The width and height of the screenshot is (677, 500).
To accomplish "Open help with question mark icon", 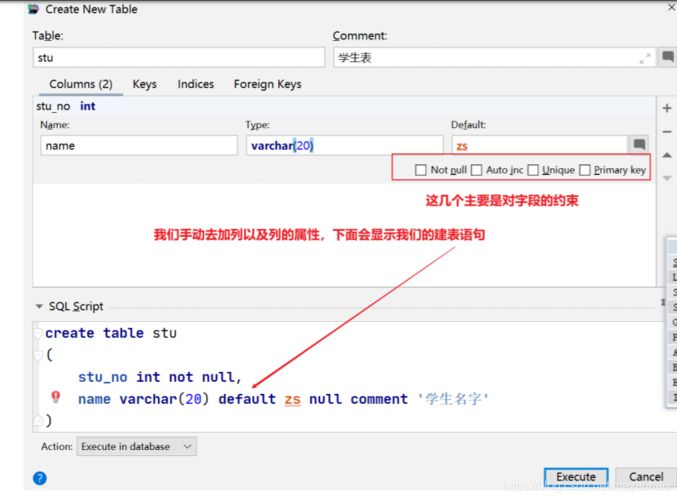I will coord(40,478).
